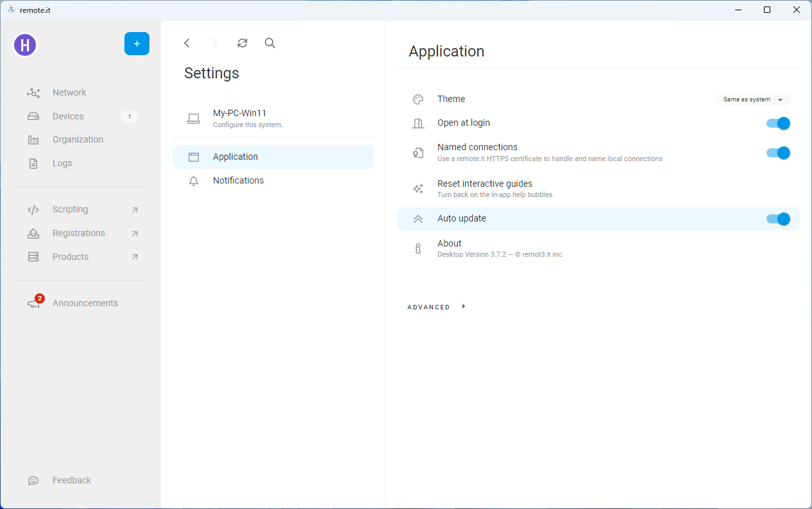Open the Theme 'Same as system' dropdown
This screenshot has width=812, height=509.
[753, 99]
